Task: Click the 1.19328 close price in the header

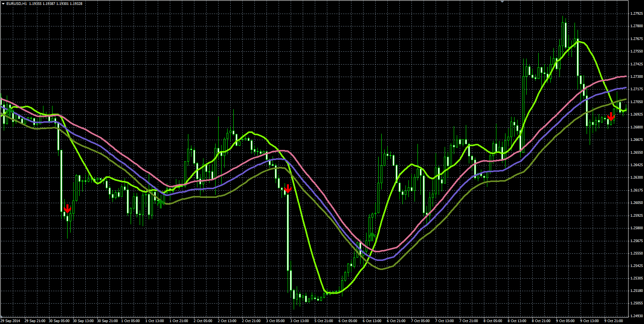Action: tap(76, 3)
